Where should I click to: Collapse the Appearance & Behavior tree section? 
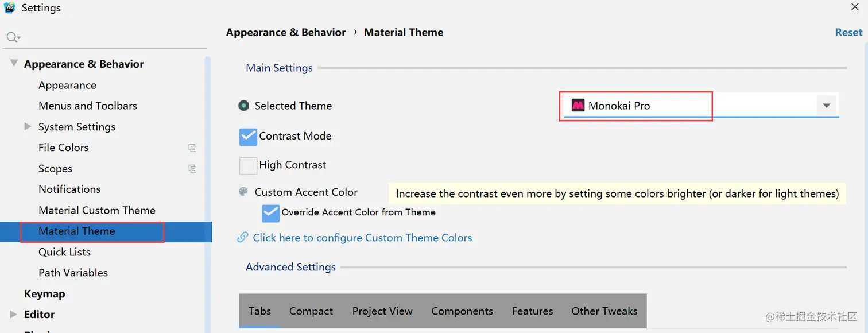click(14, 64)
